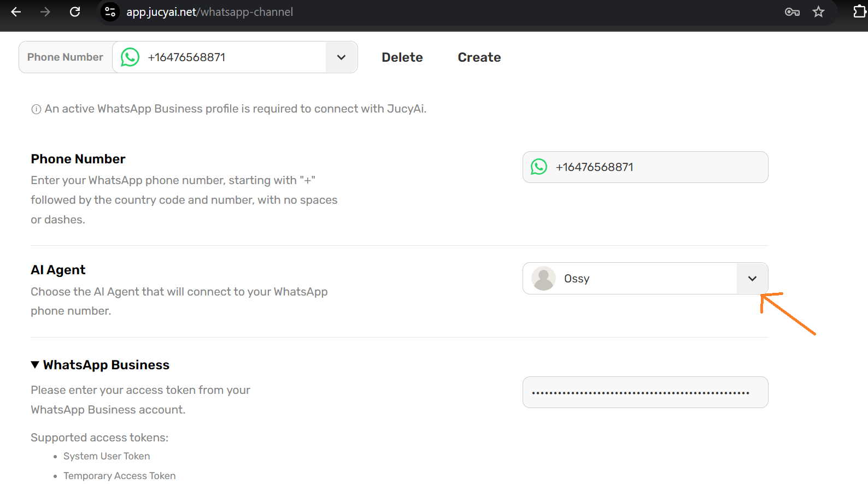868x484 pixels.
Task: Click the 'WhatsApp Business' section heading text
Action: tap(106, 365)
